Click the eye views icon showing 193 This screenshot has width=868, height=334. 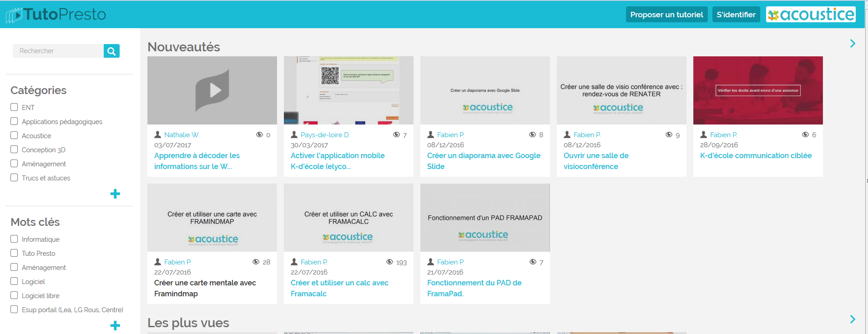pyautogui.click(x=389, y=262)
